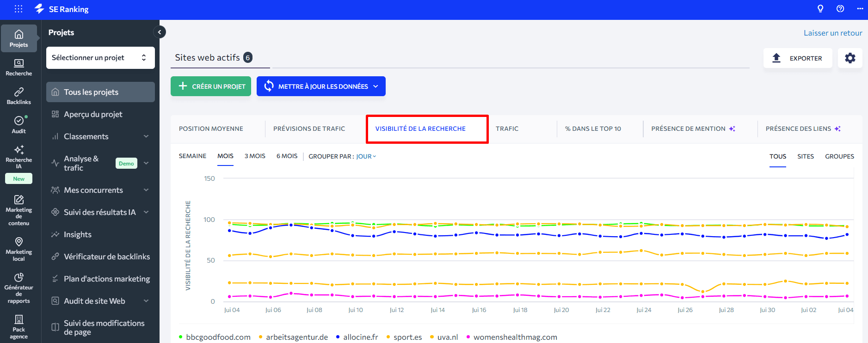Click the pink womenshealthmag.com data point at Jui 14
868x343 pixels.
pyautogui.click(x=435, y=296)
